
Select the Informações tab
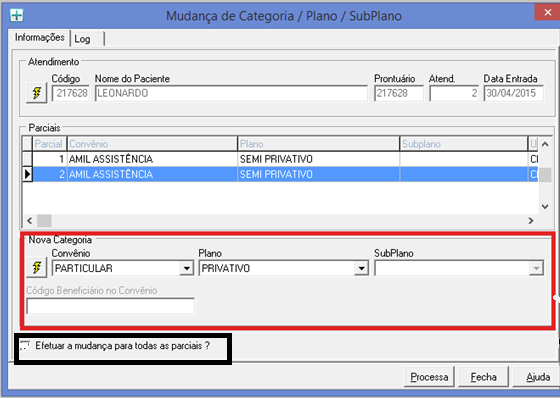40,37
